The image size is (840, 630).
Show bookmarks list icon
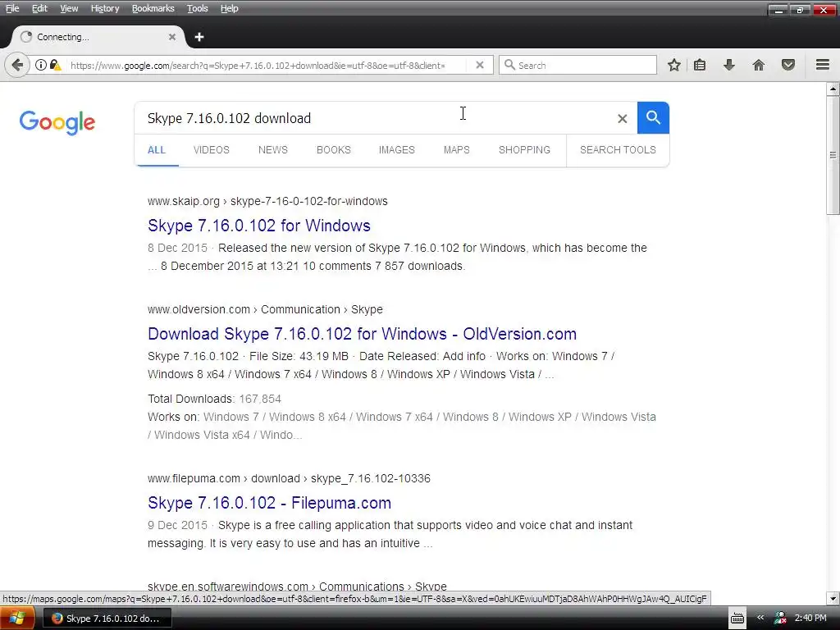pyautogui.click(x=700, y=66)
